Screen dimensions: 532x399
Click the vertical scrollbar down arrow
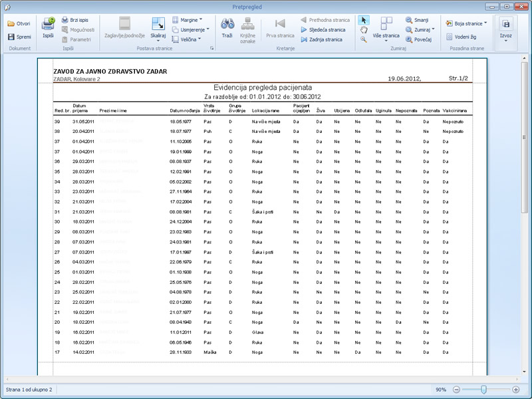pos(524,372)
